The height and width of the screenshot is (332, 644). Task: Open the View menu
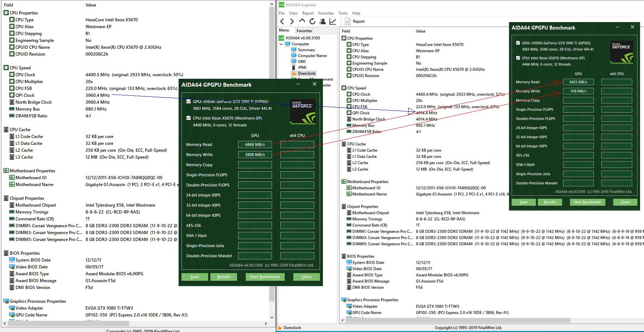(x=293, y=13)
